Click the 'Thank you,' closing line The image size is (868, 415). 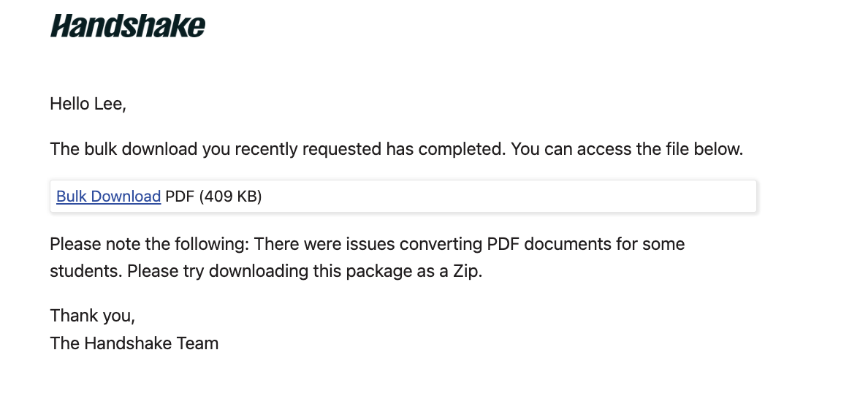[93, 316]
